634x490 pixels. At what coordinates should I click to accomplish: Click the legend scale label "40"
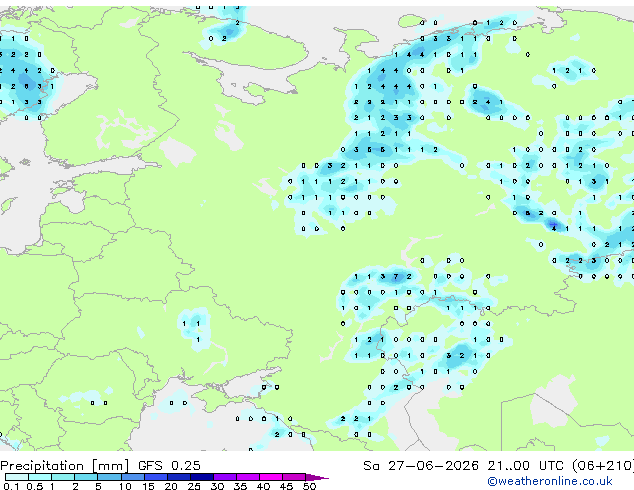263,486
